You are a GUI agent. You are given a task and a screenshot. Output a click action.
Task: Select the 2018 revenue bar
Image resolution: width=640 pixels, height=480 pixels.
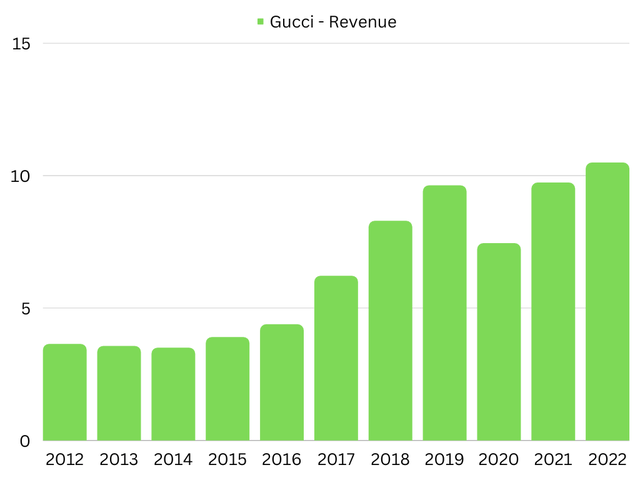click(x=391, y=331)
